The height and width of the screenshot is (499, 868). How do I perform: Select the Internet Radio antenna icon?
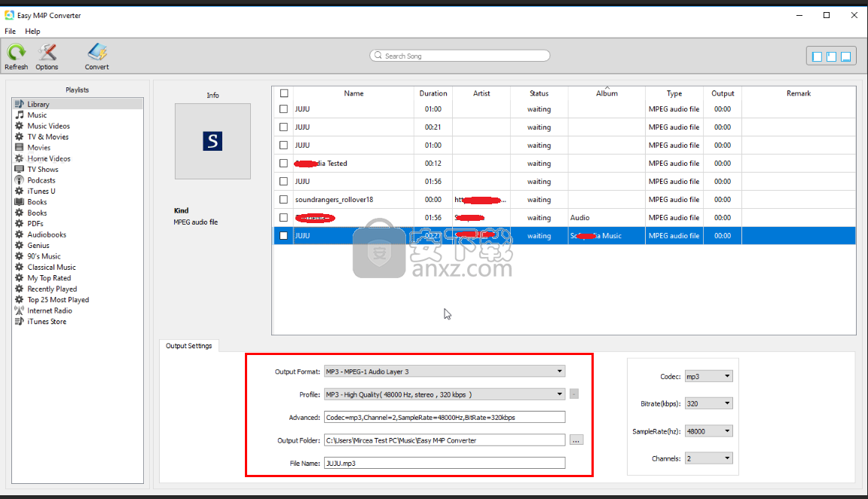(20, 311)
